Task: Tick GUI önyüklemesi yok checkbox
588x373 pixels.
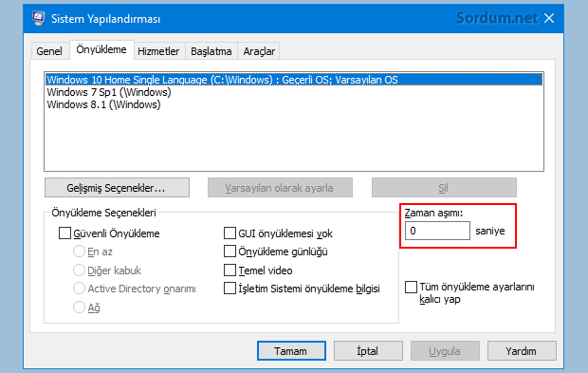Action: [230, 233]
